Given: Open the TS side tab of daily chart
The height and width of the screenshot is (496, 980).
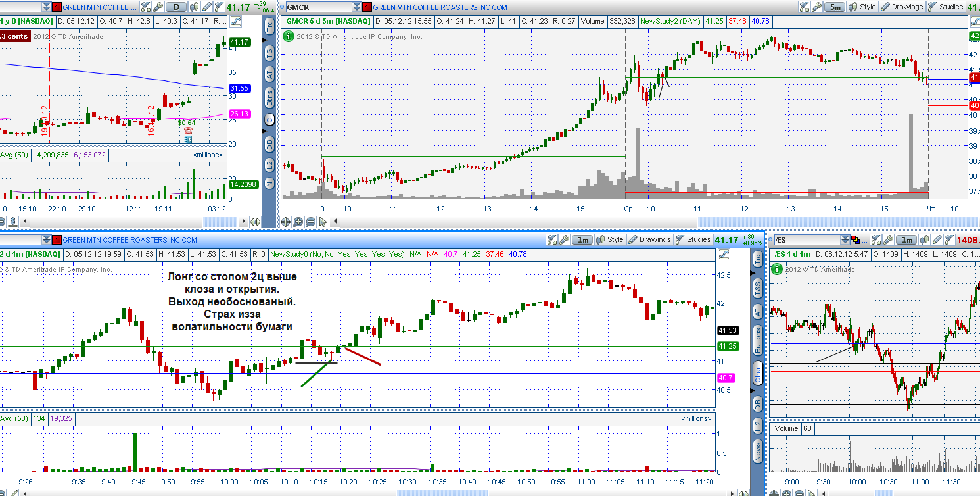Looking at the screenshot, I should [x=269, y=52].
